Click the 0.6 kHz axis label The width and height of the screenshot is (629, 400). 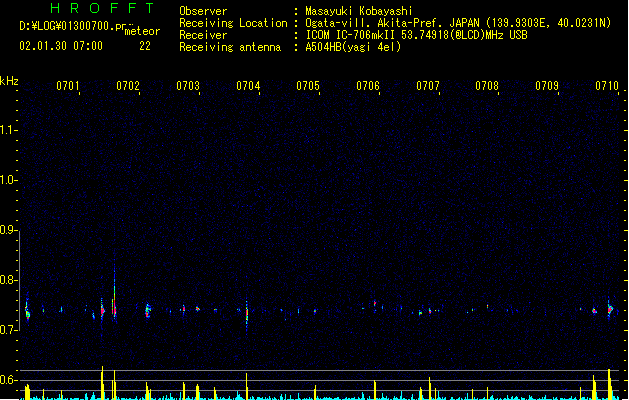(8, 380)
